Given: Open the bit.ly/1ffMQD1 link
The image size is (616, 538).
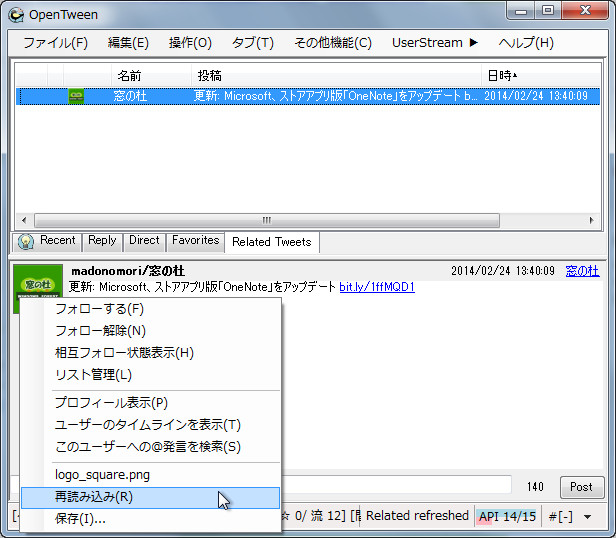Looking at the screenshot, I should click(x=377, y=287).
